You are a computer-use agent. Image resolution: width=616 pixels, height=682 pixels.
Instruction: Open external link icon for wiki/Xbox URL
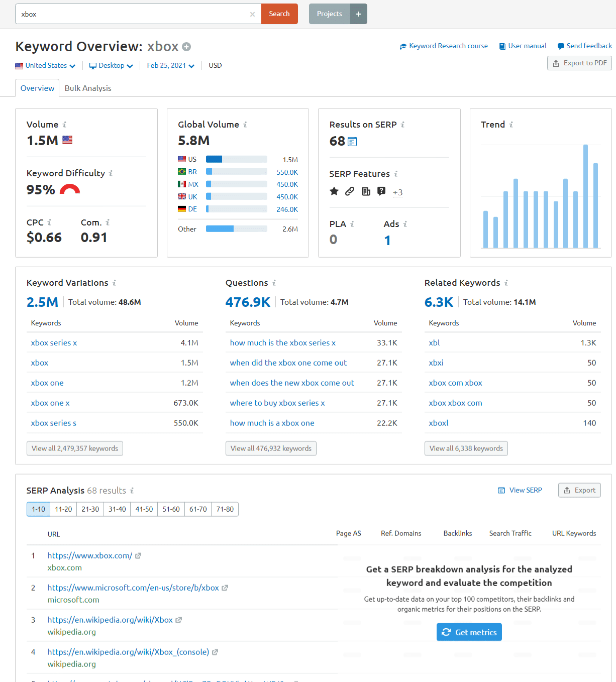point(179,620)
